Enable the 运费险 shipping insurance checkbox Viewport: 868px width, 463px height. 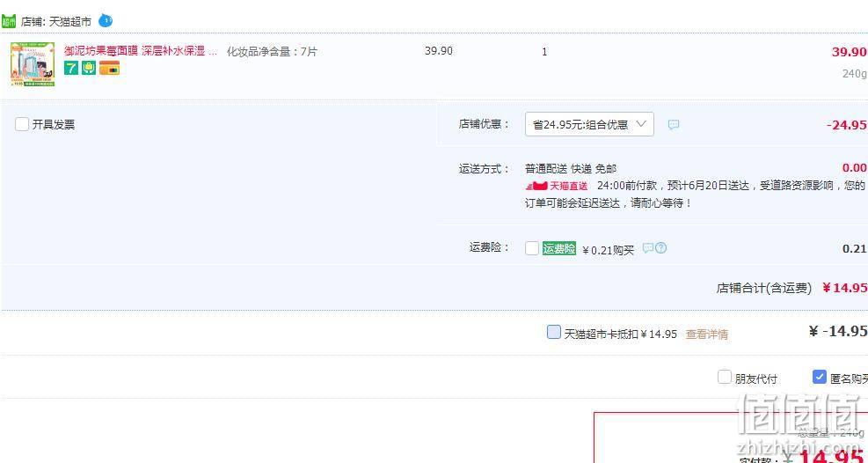pos(532,248)
